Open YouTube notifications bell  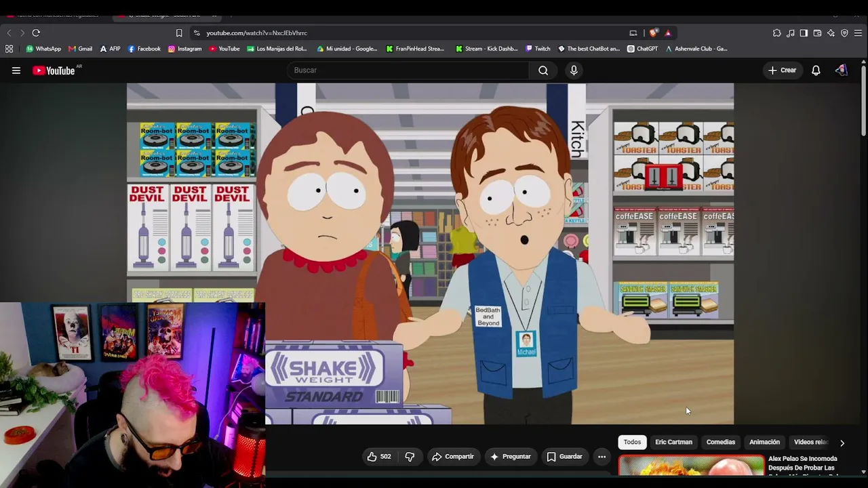[x=816, y=70]
